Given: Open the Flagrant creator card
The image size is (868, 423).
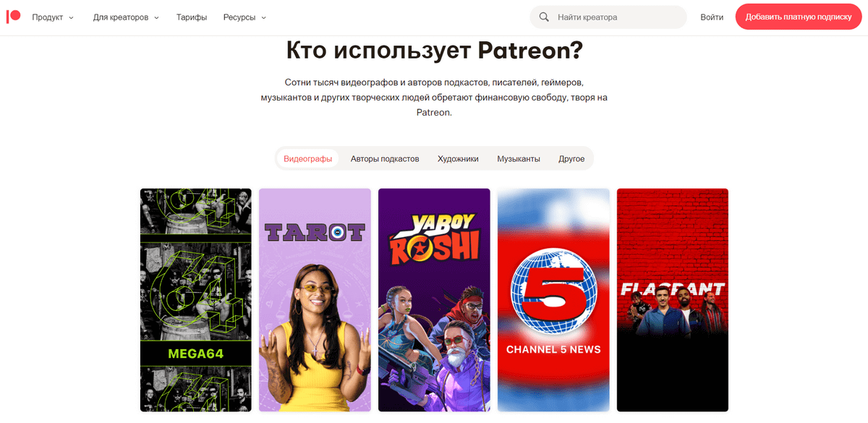Looking at the screenshot, I should pos(672,300).
